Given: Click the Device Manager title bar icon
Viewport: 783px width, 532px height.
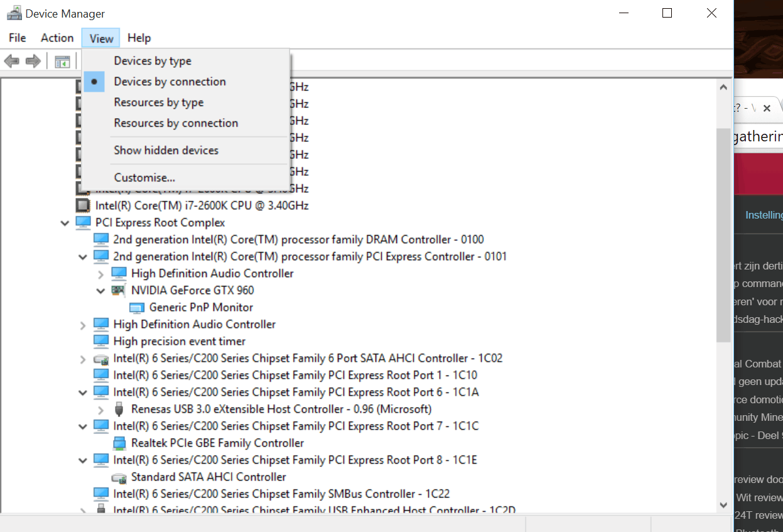Looking at the screenshot, I should click(14, 13).
